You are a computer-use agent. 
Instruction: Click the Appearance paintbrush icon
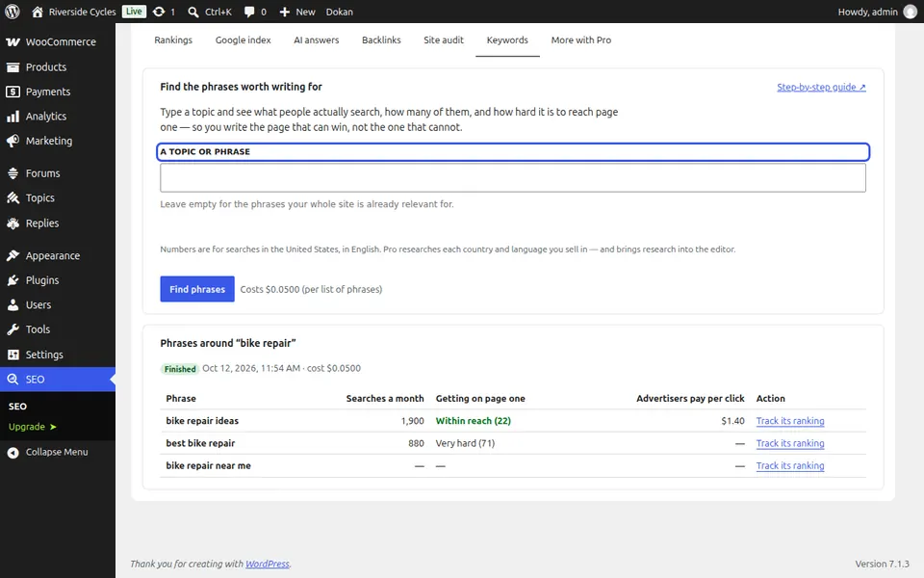13,255
